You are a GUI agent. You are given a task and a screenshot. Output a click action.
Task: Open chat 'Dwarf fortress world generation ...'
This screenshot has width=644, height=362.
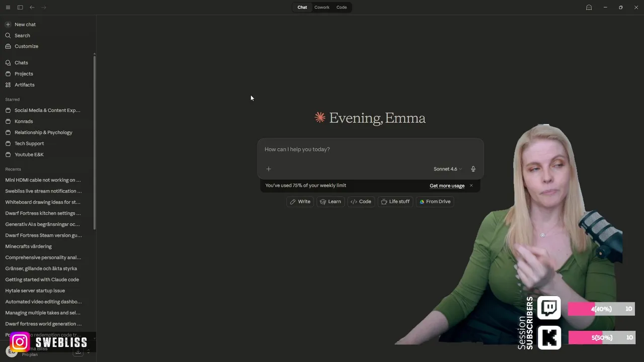pyautogui.click(x=43, y=324)
